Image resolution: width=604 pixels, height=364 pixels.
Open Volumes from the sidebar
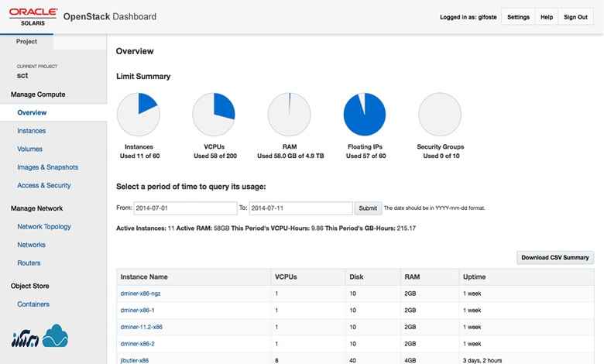pos(29,149)
